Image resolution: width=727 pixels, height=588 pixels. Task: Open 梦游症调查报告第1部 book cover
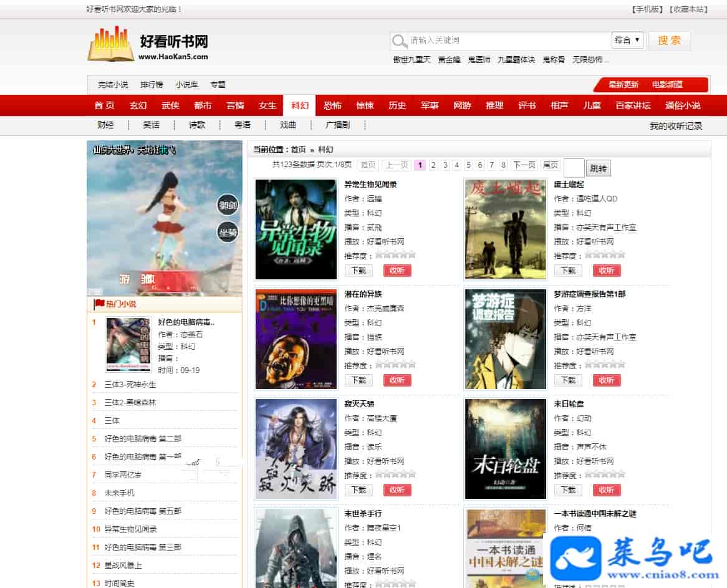506,339
